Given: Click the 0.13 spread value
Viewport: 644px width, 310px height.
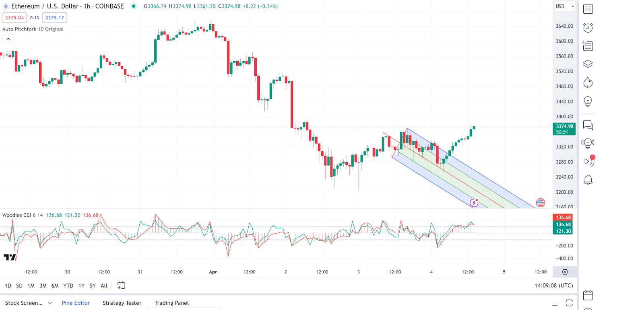Looking at the screenshot, I should pyautogui.click(x=35, y=18).
